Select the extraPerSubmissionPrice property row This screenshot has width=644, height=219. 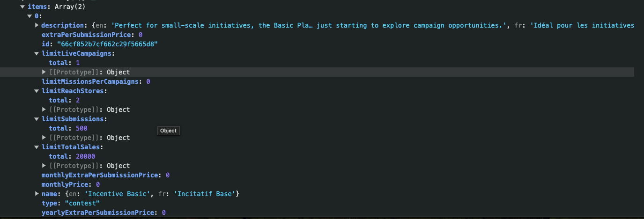coord(88,35)
